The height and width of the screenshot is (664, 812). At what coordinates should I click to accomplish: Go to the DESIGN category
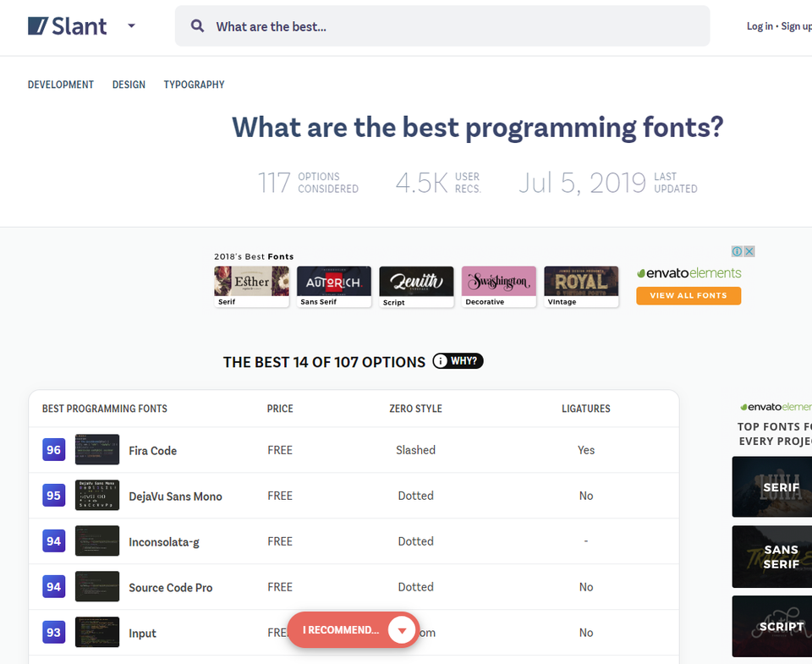click(129, 85)
